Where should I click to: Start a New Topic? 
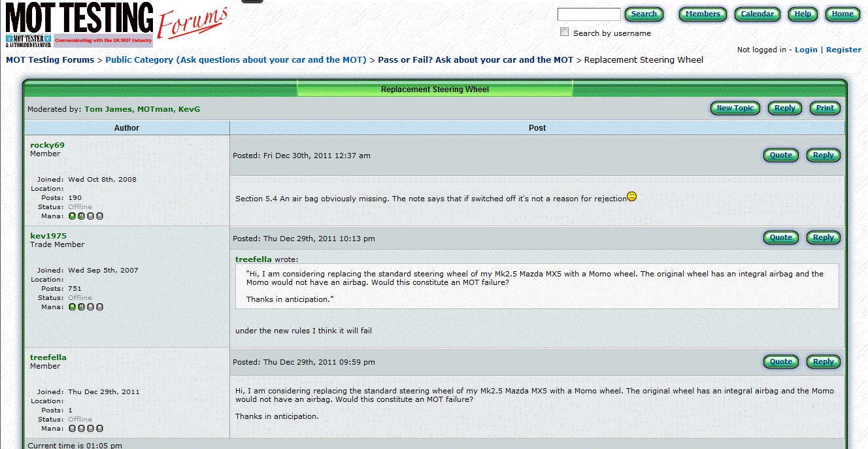tap(735, 108)
